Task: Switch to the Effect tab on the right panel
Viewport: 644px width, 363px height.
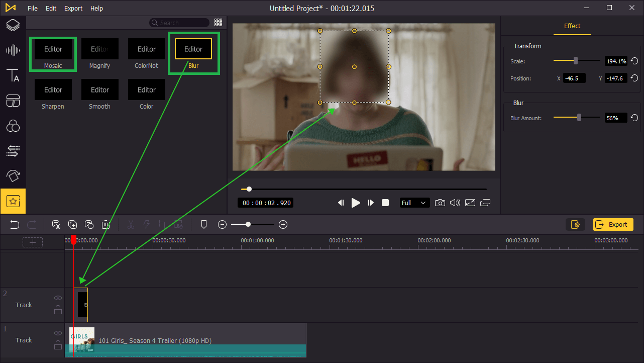Action: pyautogui.click(x=572, y=26)
